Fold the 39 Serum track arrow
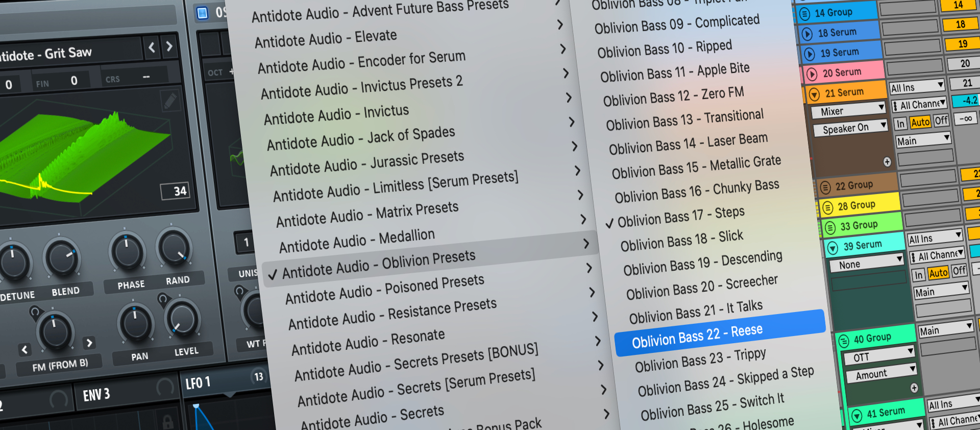This screenshot has width=980, height=430. pyautogui.click(x=833, y=248)
